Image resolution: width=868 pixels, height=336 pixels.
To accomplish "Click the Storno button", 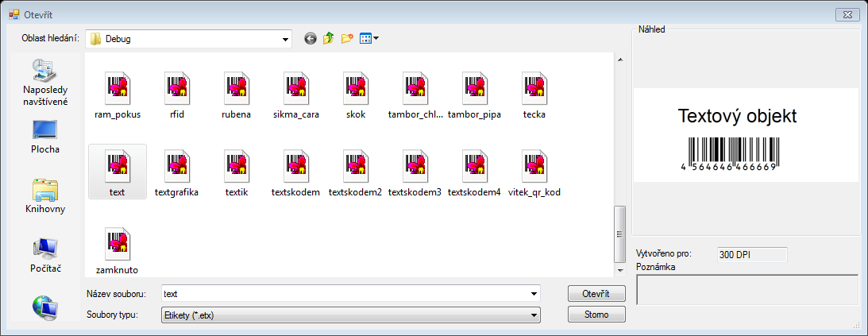I will coord(596,315).
